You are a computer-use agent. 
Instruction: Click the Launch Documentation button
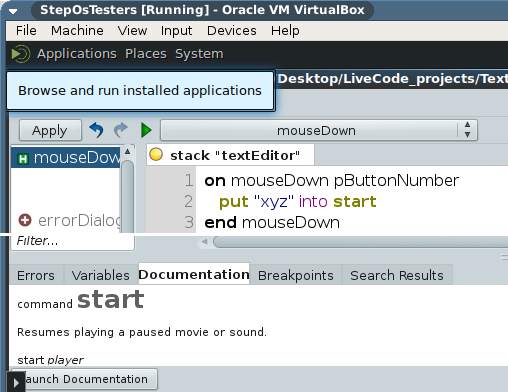point(85,379)
